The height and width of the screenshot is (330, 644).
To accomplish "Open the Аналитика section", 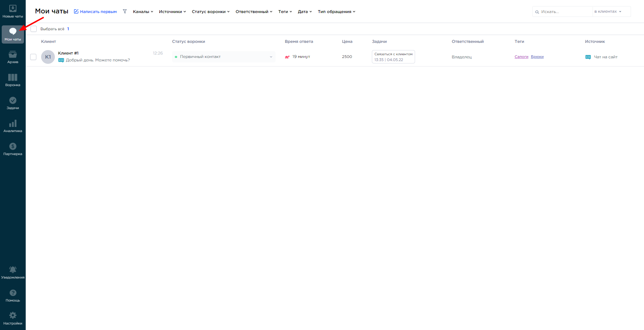I will (13, 126).
